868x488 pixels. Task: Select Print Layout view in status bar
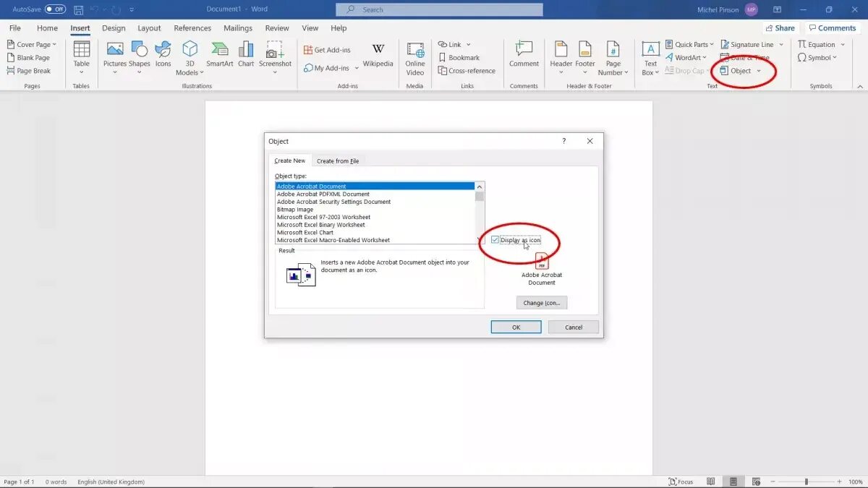click(733, 481)
